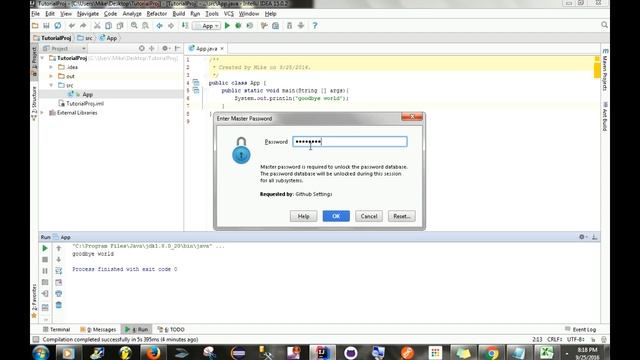Click the src breadcrumb in navigation bar
The width and height of the screenshot is (640, 360).
(x=85, y=38)
